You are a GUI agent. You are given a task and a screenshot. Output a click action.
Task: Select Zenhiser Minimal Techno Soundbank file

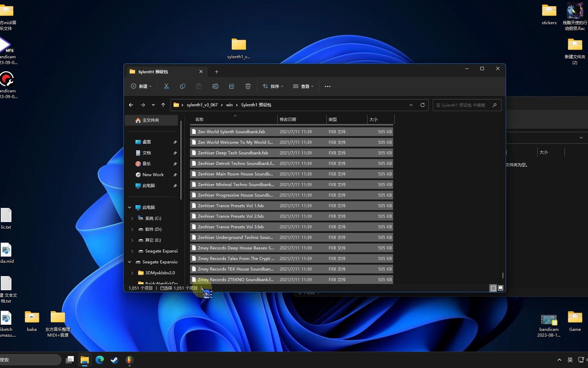(292, 185)
